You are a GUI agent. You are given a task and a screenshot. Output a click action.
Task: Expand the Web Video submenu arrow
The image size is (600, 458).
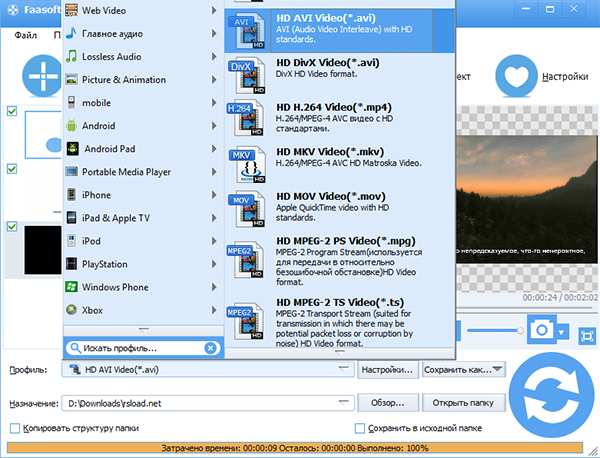pyautogui.click(x=214, y=10)
